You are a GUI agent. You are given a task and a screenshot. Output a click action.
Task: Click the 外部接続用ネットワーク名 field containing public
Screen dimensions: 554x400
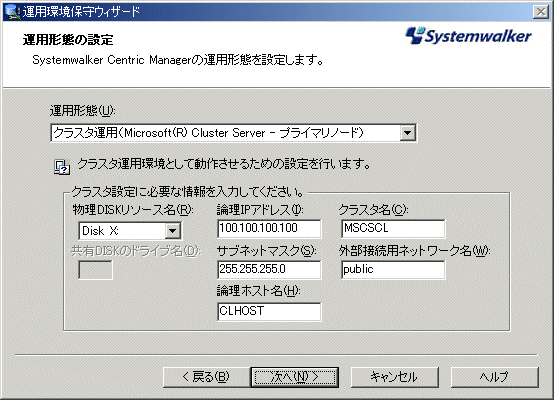(x=393, y=270)
